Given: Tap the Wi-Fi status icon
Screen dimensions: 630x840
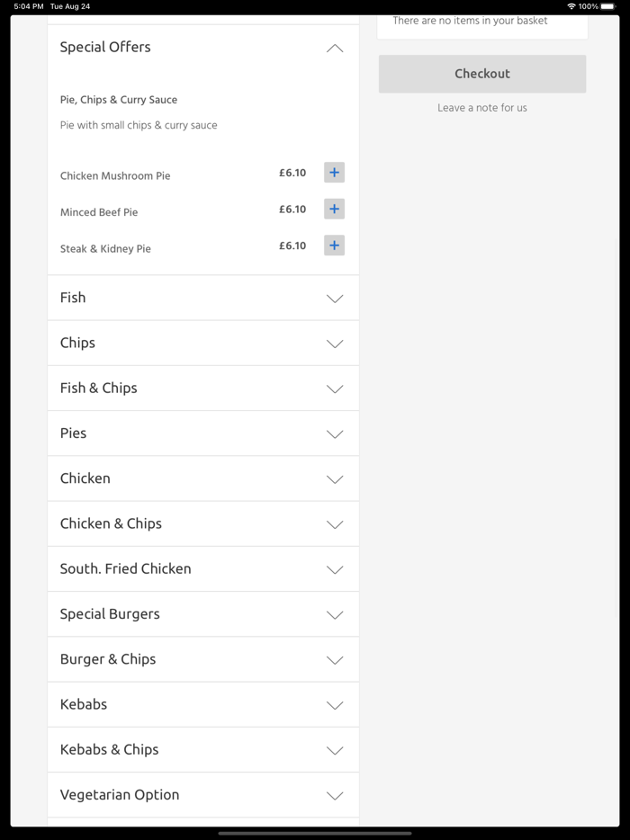Looking at the screenshot, I should point(571,6).
